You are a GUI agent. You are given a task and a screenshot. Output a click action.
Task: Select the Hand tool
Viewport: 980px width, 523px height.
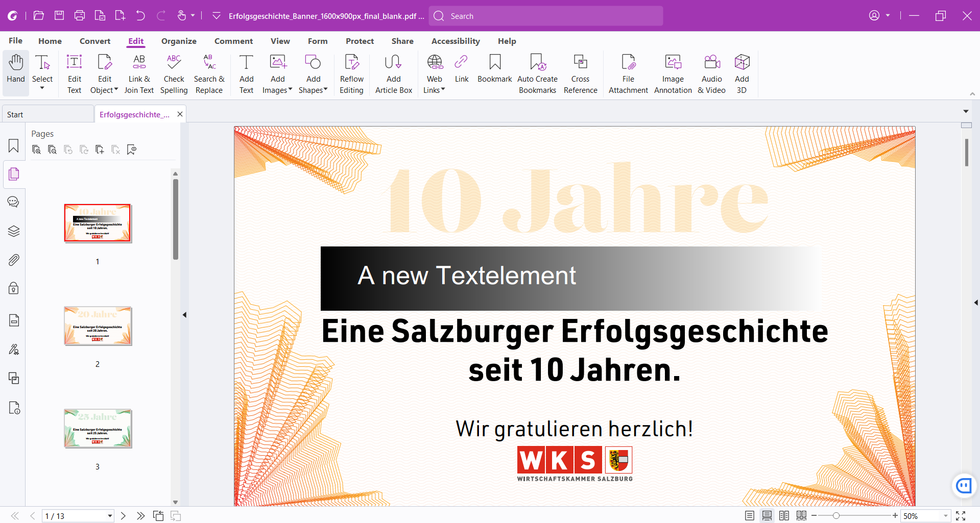tap(16, 73)
